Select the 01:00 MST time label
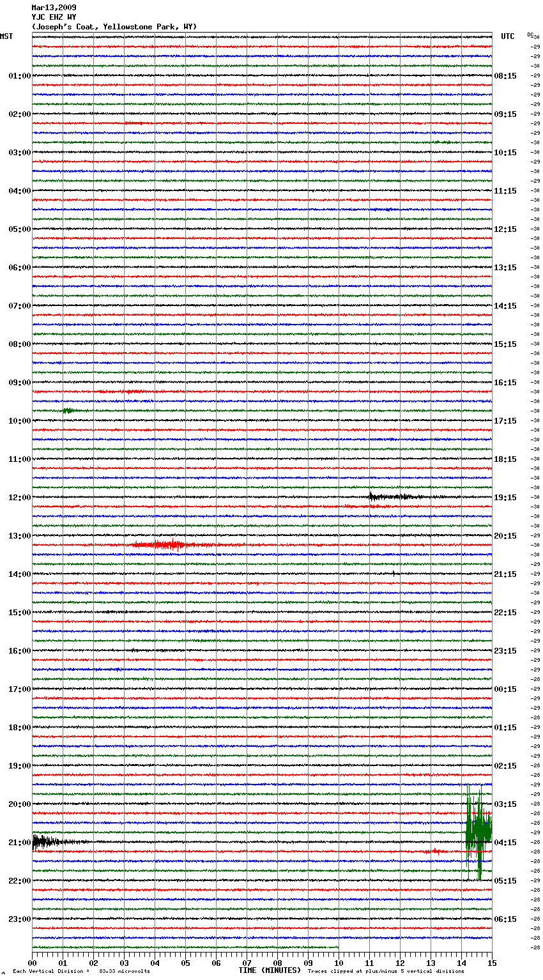 [20, 76]
